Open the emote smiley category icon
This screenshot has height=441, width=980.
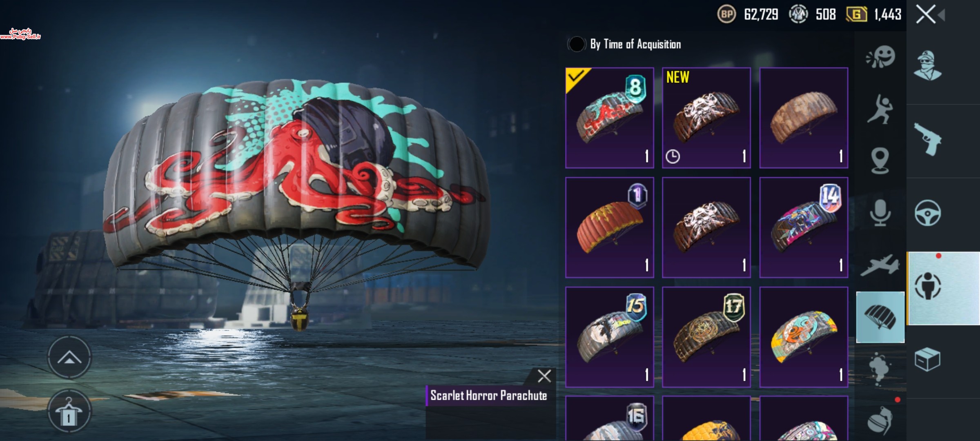(880, 57)
